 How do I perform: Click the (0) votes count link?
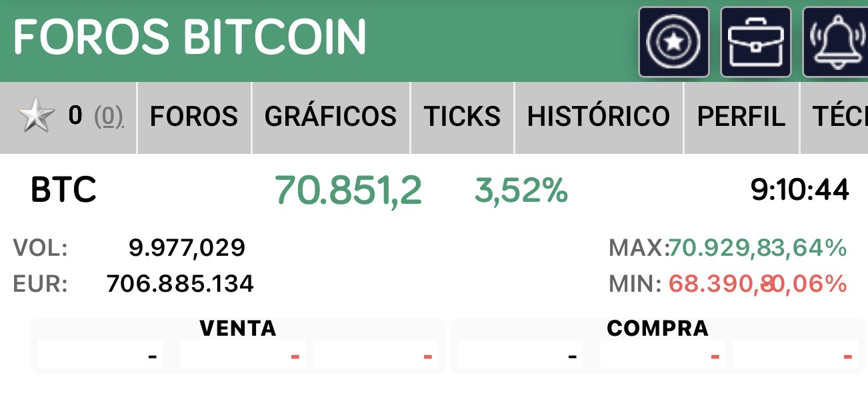click(108, 117)
